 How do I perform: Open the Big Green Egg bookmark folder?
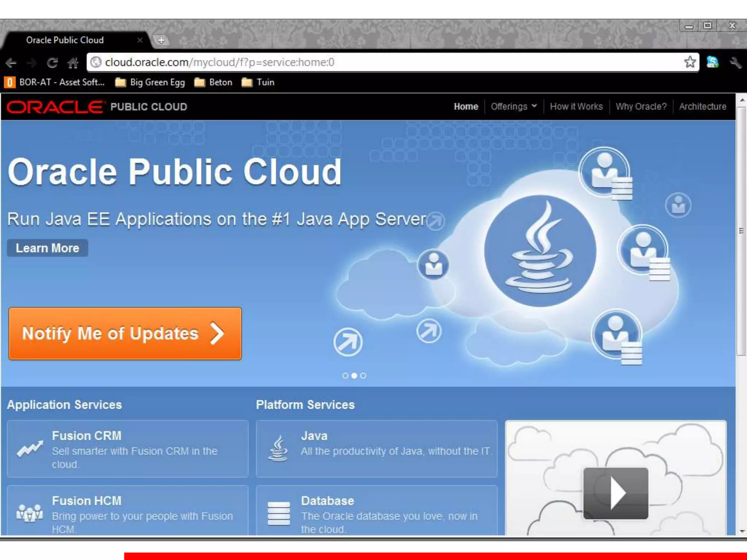[150, 82]
